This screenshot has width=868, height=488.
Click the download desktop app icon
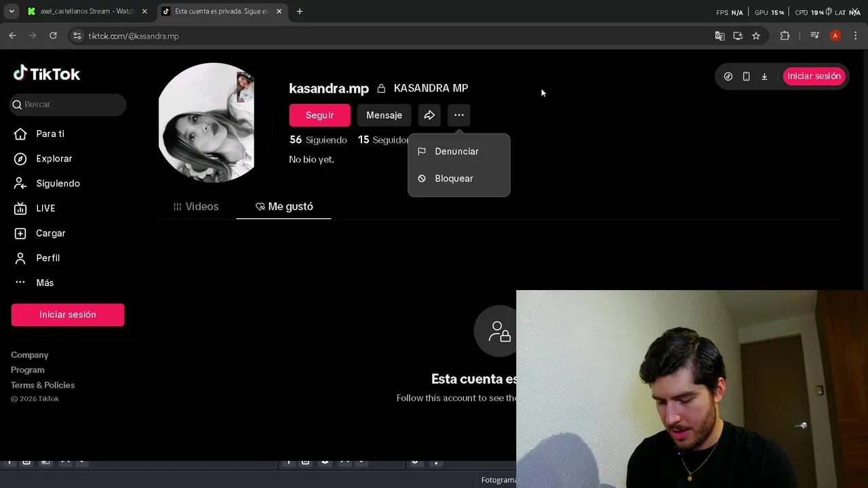(764, 77)
